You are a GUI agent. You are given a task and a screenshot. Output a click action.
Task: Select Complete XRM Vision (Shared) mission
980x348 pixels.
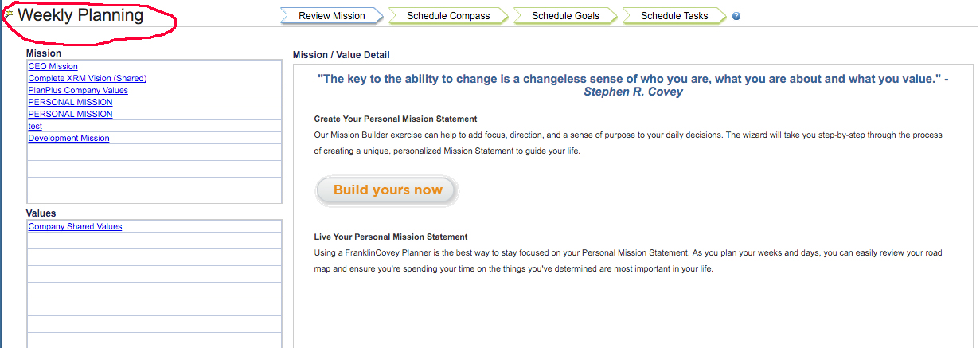click(x=88, y=78)
